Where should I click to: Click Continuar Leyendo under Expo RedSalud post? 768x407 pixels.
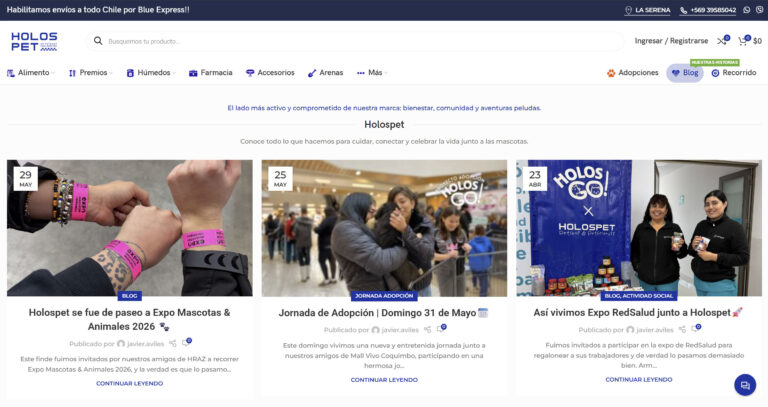click(639, 380)
